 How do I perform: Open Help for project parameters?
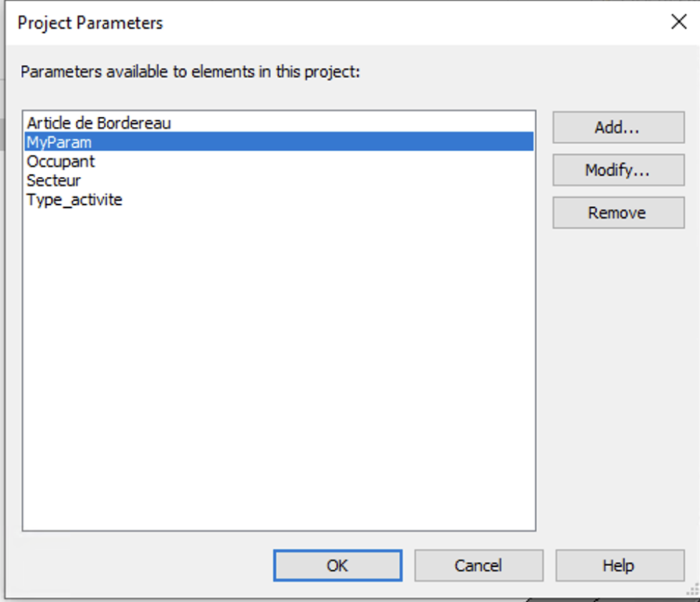618,565
